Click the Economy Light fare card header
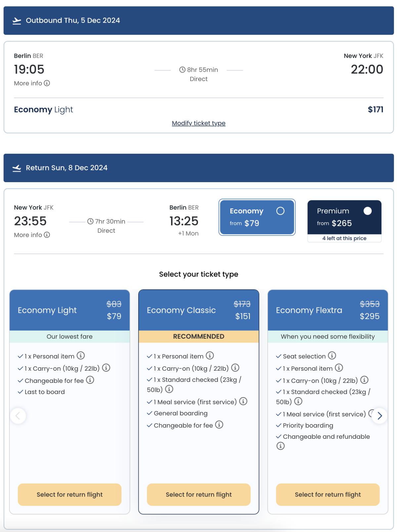The image size is (397, 532). pyautogui.click(x=69, y=310)
